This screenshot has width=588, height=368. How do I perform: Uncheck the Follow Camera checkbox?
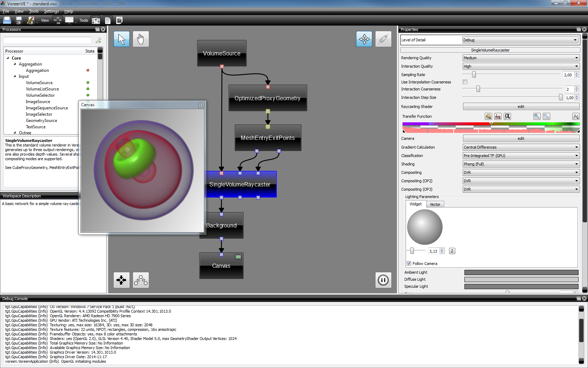point(409,264)
